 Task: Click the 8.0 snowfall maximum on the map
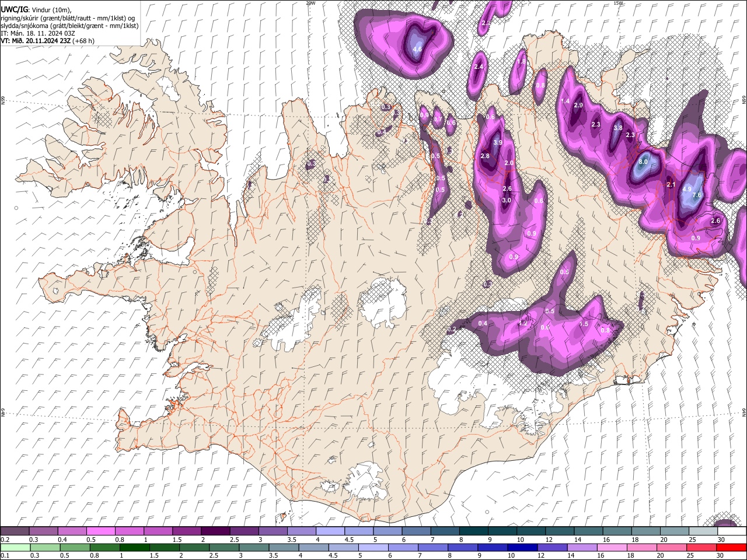coord(644,162)
